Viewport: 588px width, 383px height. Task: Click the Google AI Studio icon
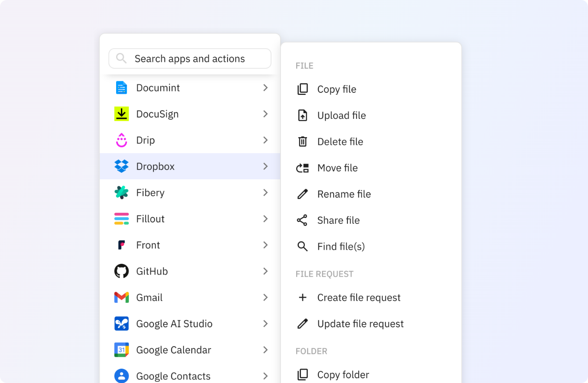click(x=121, y=323)
